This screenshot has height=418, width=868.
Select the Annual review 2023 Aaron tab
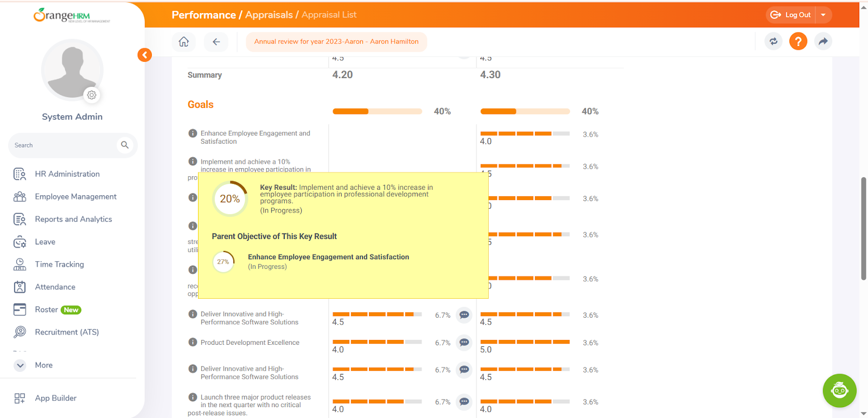(336, 42)
